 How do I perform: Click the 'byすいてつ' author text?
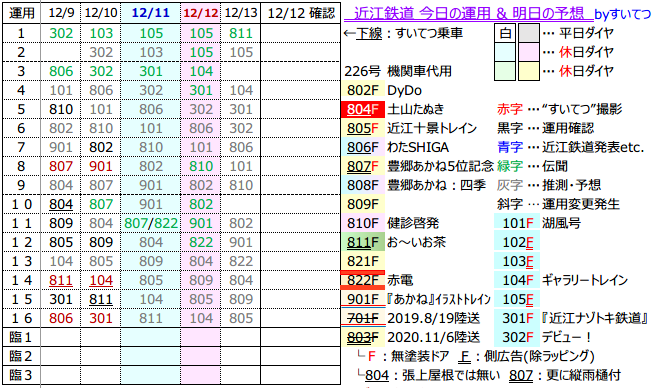coord(623,14)
